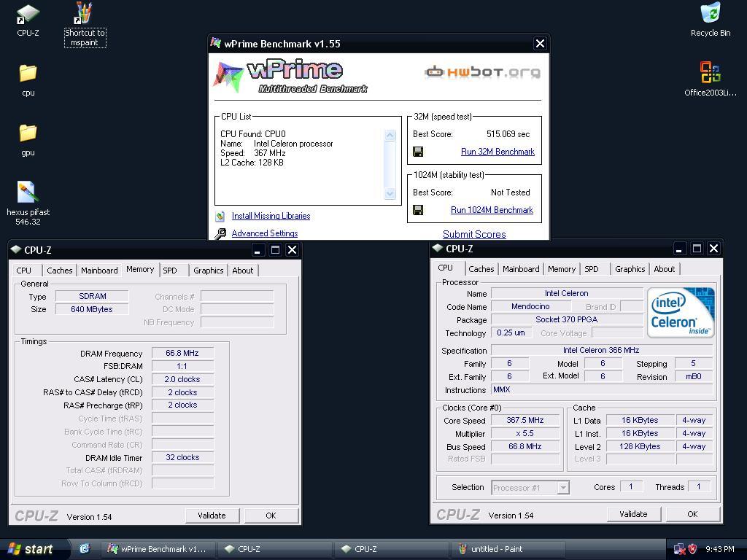Image resolution: width=747 pixels, height=560 pixels.
Task: Switch to About tab in left CPU-Z window
Action: pyautogui.click(x=242, y=271)
